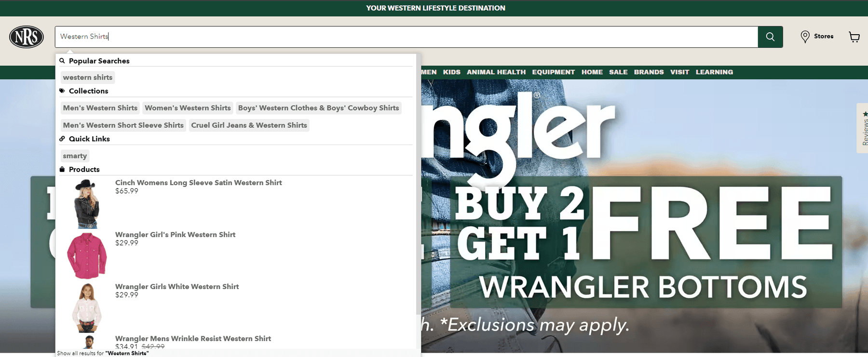Select the 'western shirts' popular search
This screenshot has height=357, width=868.
(x=88, y=78)
